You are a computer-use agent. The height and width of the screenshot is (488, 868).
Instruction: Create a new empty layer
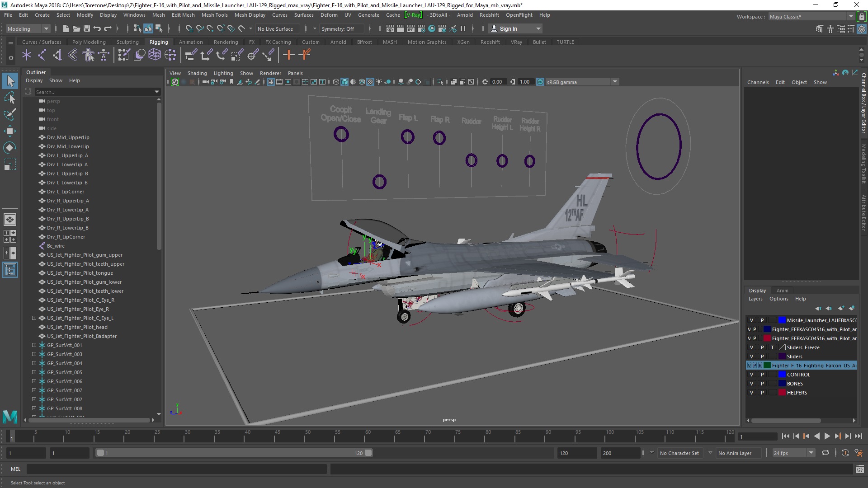pos(841,308)
